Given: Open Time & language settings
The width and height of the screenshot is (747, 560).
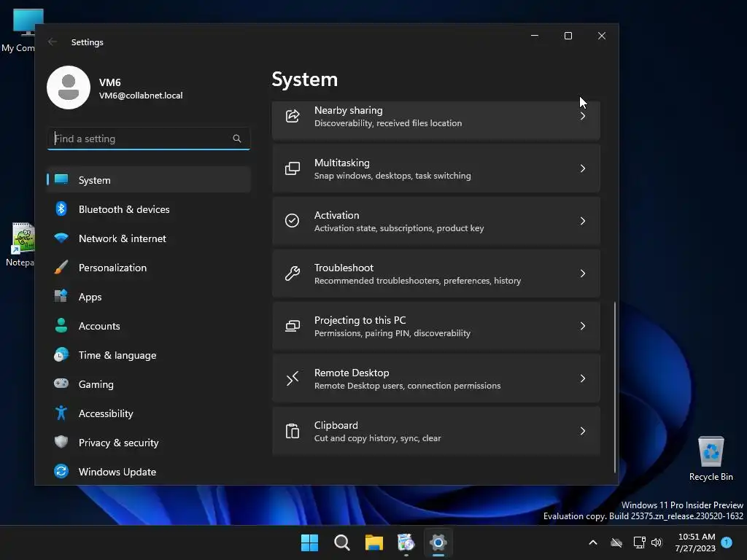Looking at the screenshot, I should 149,355.
